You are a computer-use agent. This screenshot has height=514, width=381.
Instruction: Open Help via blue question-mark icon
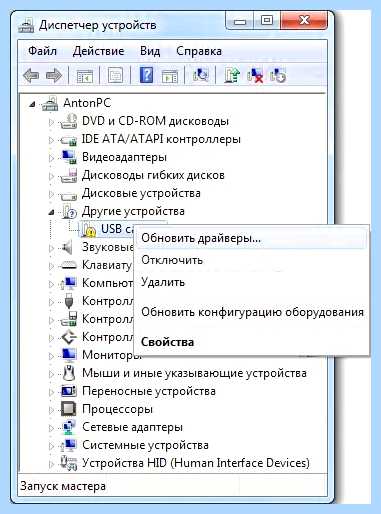tap(146, 75)
